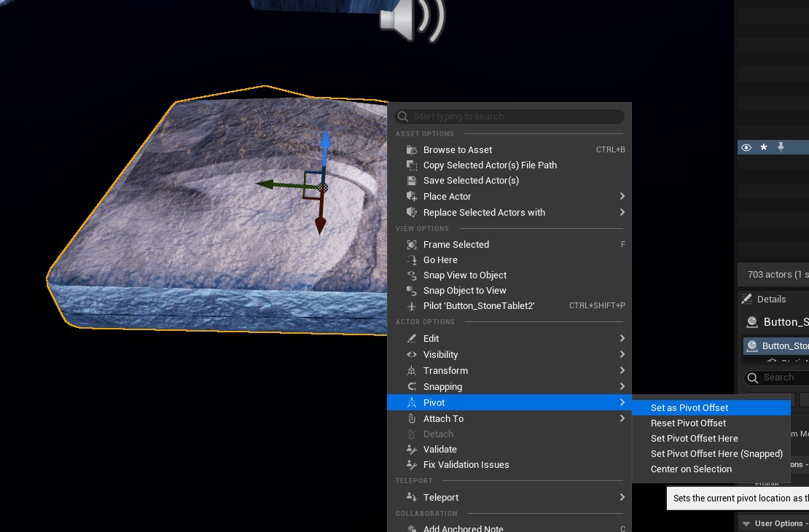The image size is (809, 532).
Task: Expand the Attach To submenu arrow
Action: (622, 418)
